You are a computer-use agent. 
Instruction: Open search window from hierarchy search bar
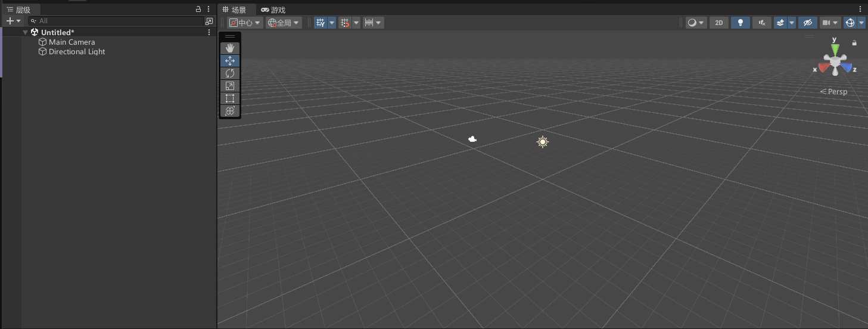[x=209, y=21]
